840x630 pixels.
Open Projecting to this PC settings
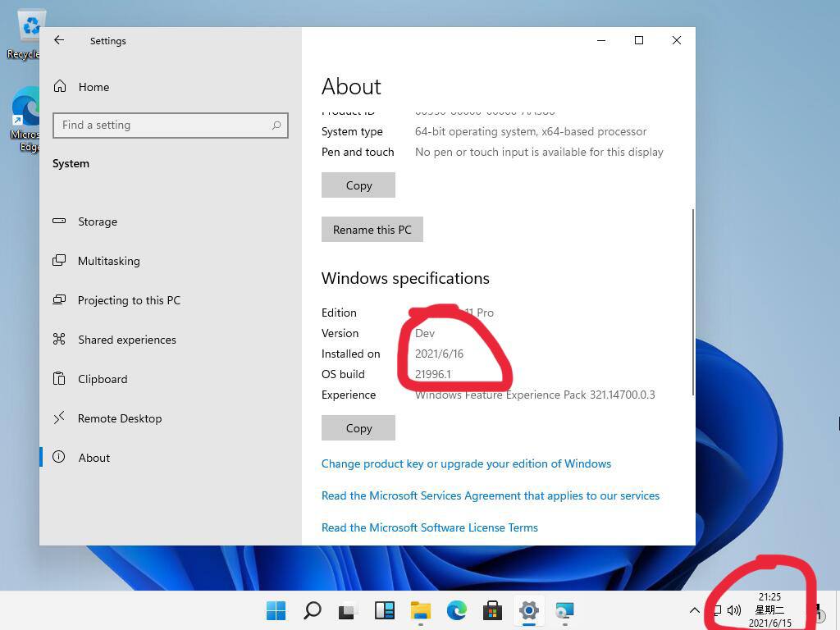[x=129, y=300]
